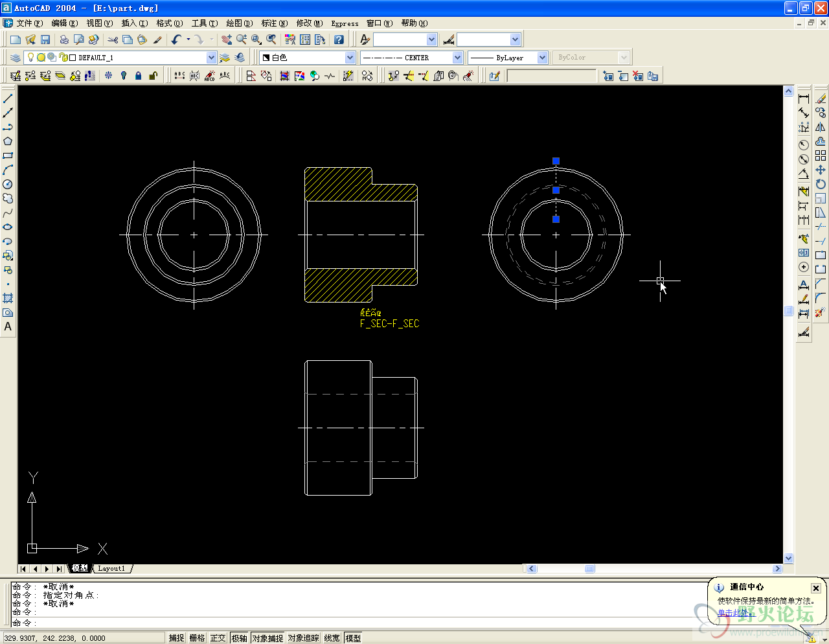Click the Cut scissors icon
Image resolution: width=829 pixels, height=644 pixels.
(x=113, y=40)
